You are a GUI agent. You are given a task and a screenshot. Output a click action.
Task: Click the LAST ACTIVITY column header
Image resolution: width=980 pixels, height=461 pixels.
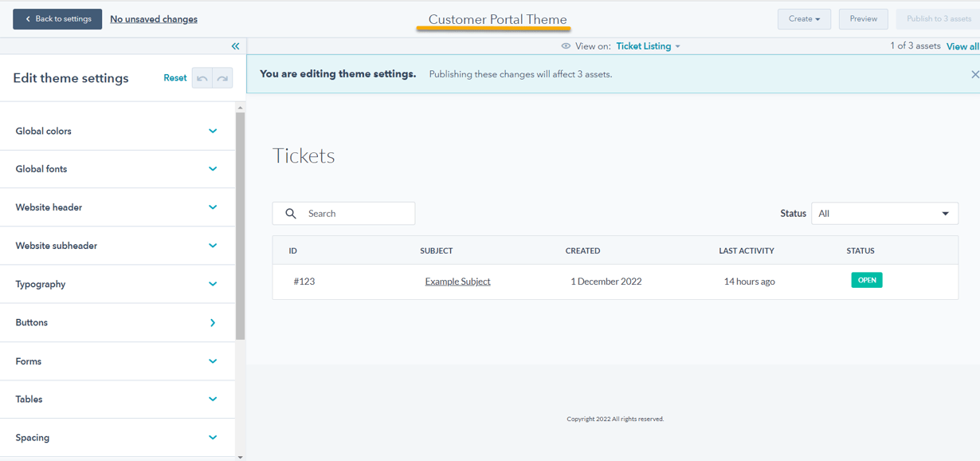(747, 250)
